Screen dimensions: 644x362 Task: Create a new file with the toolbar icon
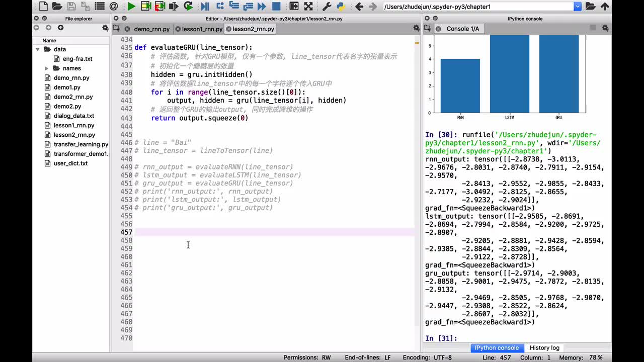(x=43, y=7)
